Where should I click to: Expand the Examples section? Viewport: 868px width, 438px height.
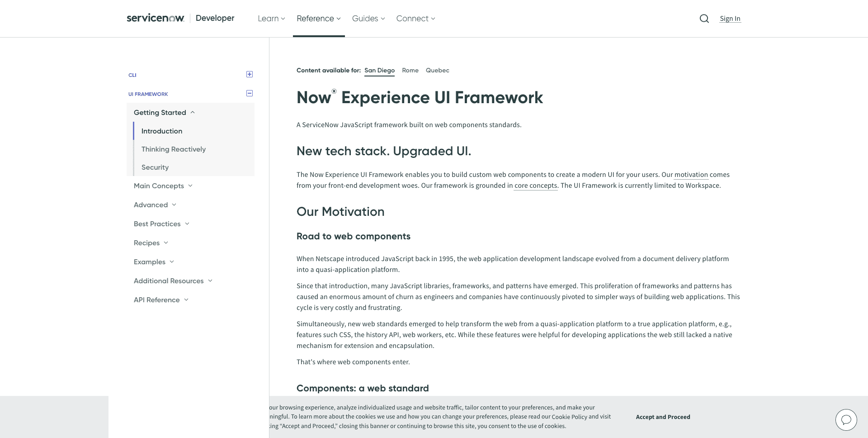[154, 262]
